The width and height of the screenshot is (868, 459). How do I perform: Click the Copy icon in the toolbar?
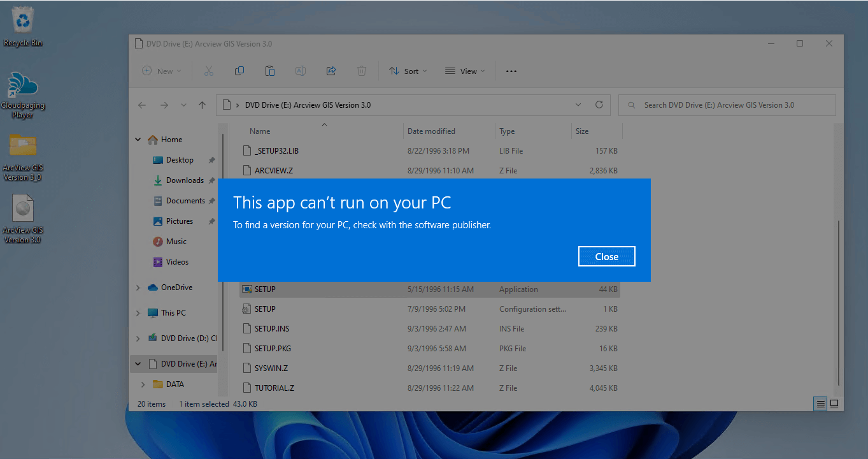[x=239, y=71]
